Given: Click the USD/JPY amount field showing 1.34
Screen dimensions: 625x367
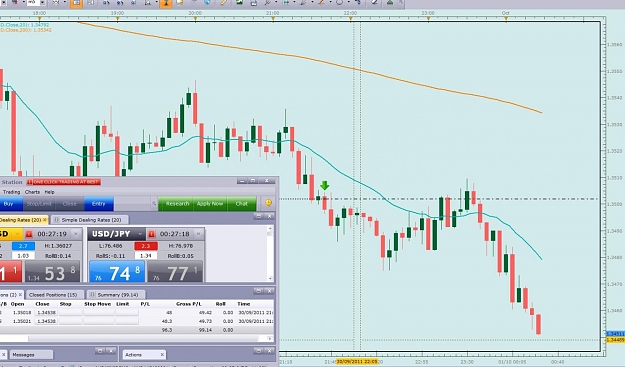Looking at the screenshot, I should click(146, 256).
